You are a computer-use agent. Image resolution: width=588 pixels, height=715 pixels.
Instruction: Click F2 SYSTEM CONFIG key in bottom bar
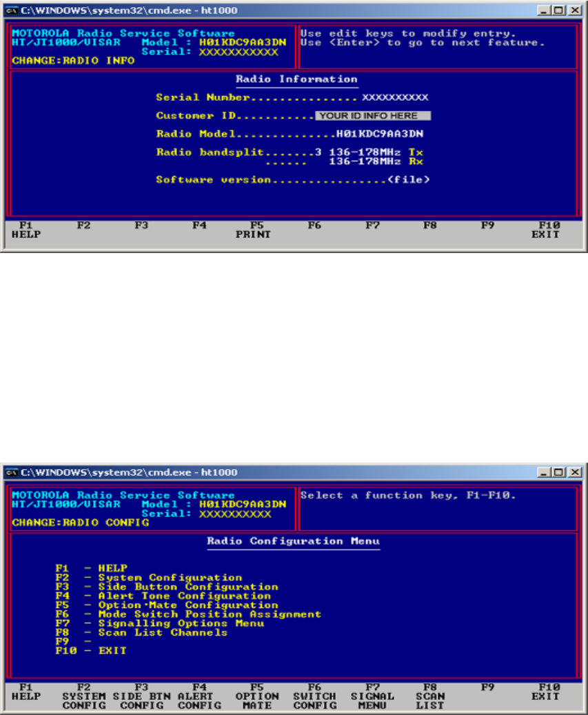coord(84,696)
